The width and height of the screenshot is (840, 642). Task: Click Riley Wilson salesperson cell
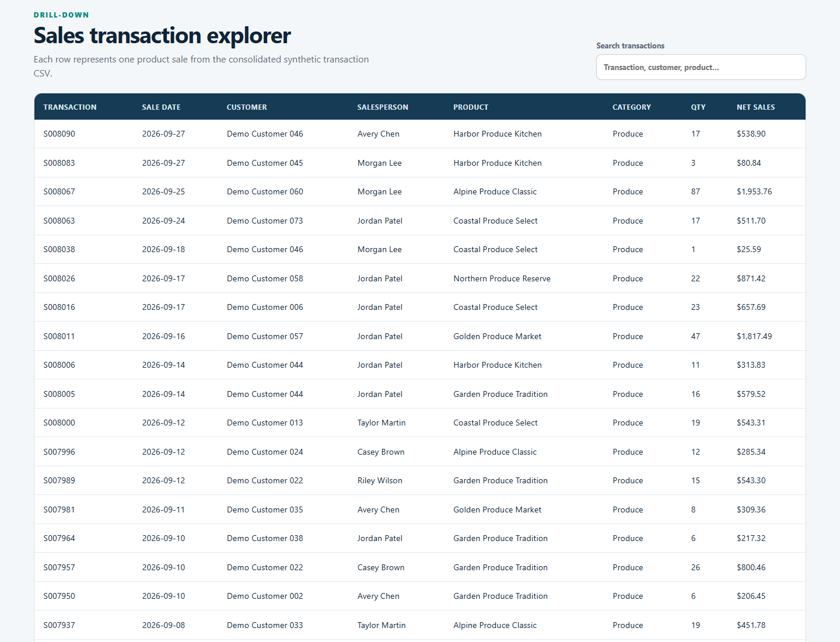point(380,480)
